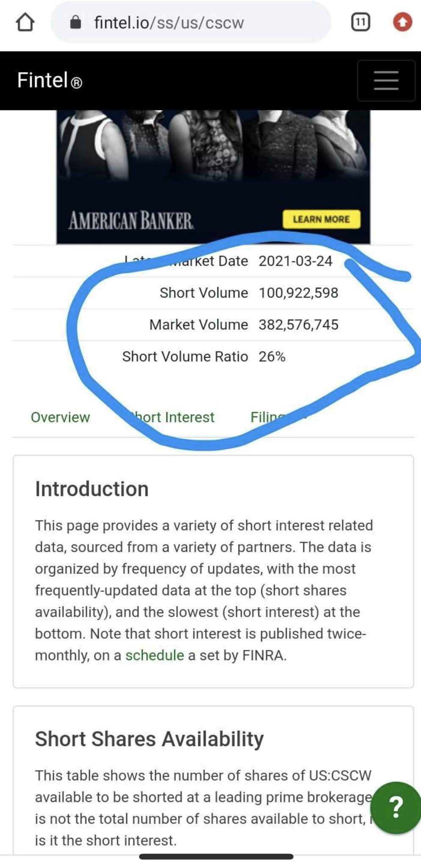Tap the red browser update arrow icon
The image size is (421, 868).
(x=402, y=22)
